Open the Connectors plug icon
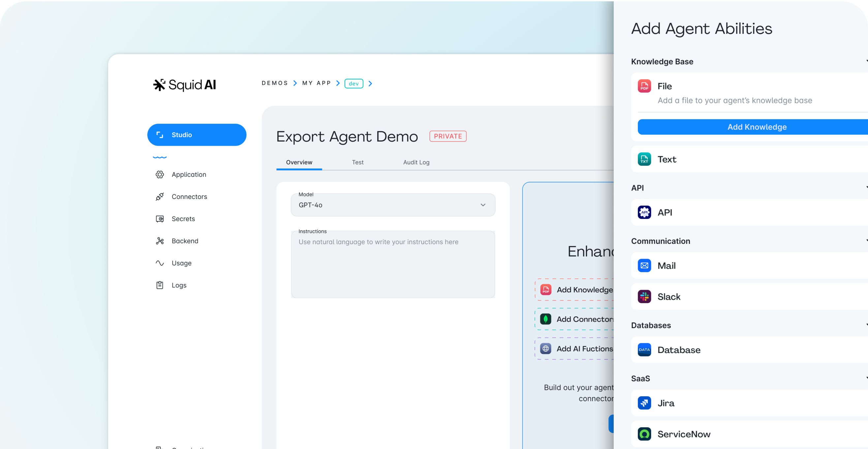Screen dimensions: 868x449 160,197
